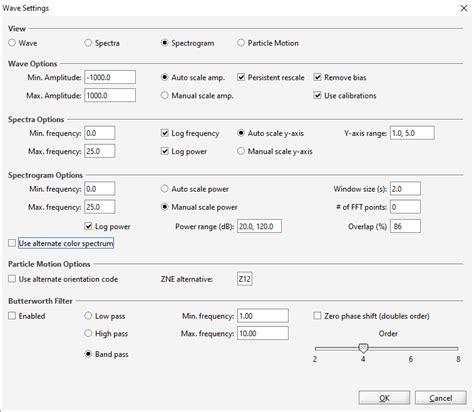Select Manual scale amp. option
The width and height of the screenshot is (474, 412).
pos(164,95)
